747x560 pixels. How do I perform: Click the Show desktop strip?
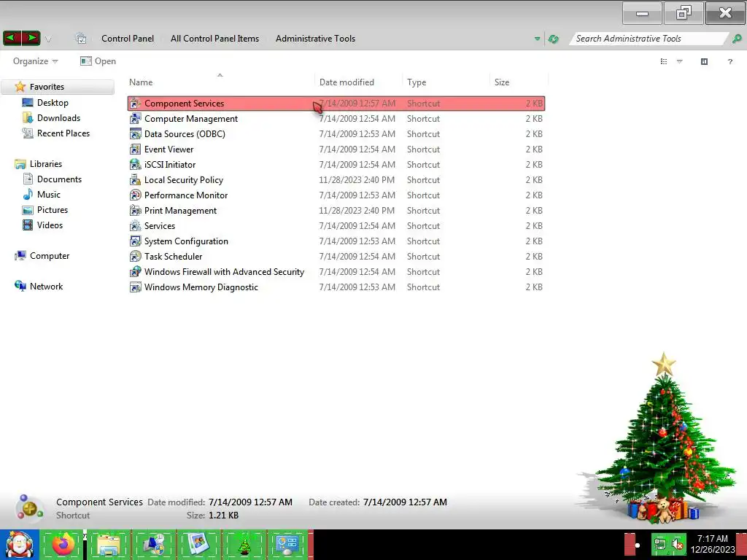(742, 544)
